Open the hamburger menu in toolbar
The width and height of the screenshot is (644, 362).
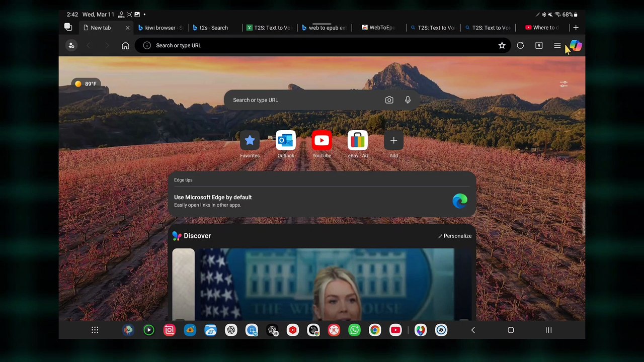pos(557,46)
